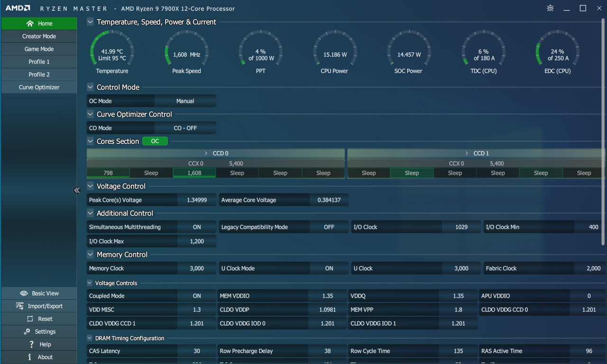This screenshot has height=364, width=607.
Task: Click Average Core Voltage value 0.384137
Action: [x=329, y=200]
